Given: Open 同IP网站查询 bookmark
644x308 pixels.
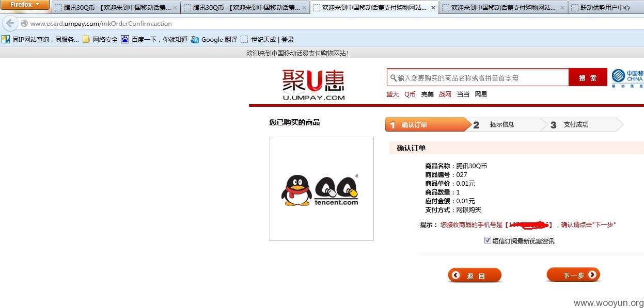Looking at the screenshot, I should [41, 40].
